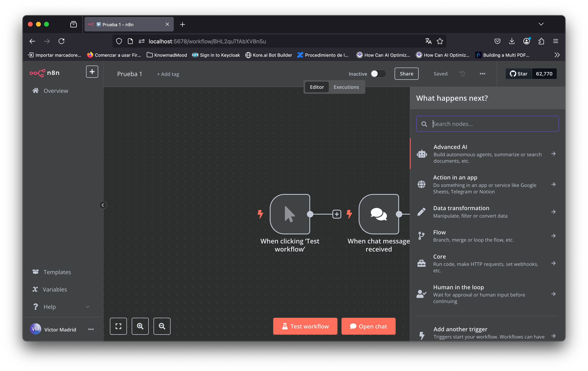This screenshot has height=371, width=588.
Task: Open Templates in the sidebar
Action: coord(57,272)
